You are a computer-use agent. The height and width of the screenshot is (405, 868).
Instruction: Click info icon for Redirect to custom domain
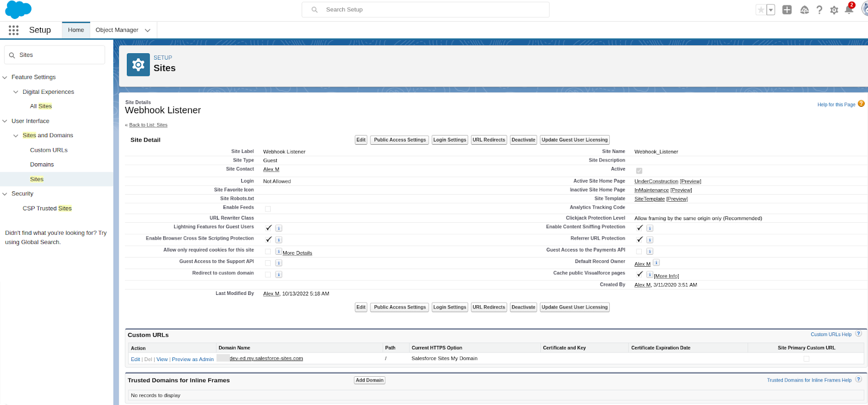click(x=278, y=274)
